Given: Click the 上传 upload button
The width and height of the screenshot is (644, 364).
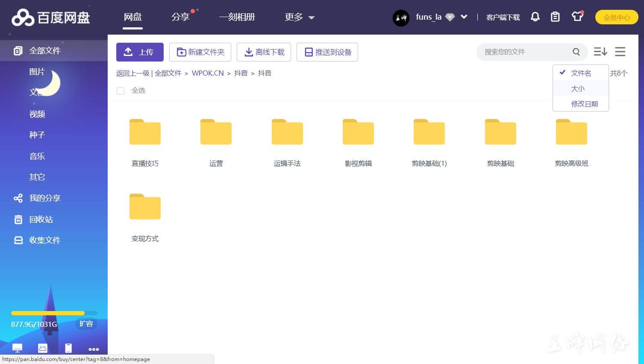Looking at the screenshot, I should [140, 52].
